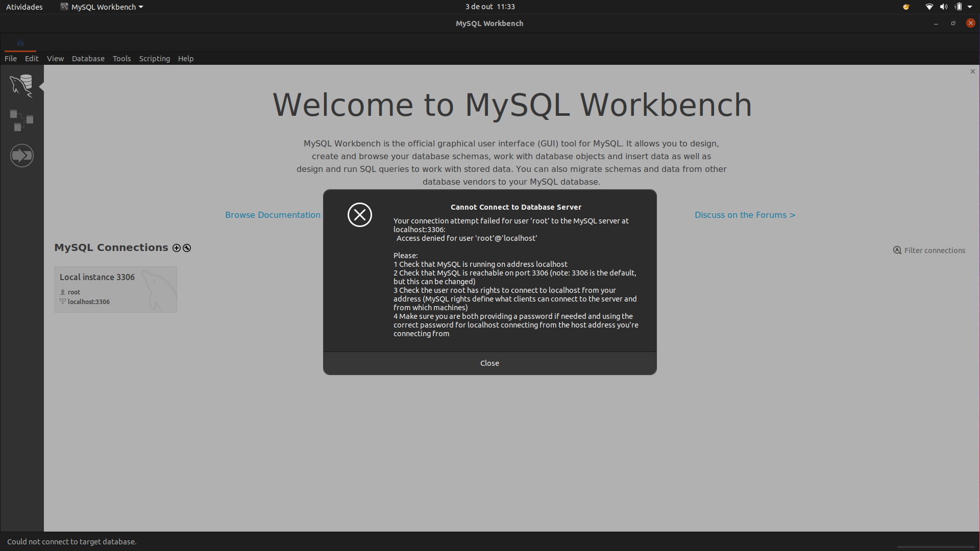Open the Tools menu
Screen dimensions: 980x551
click(121, 59)
